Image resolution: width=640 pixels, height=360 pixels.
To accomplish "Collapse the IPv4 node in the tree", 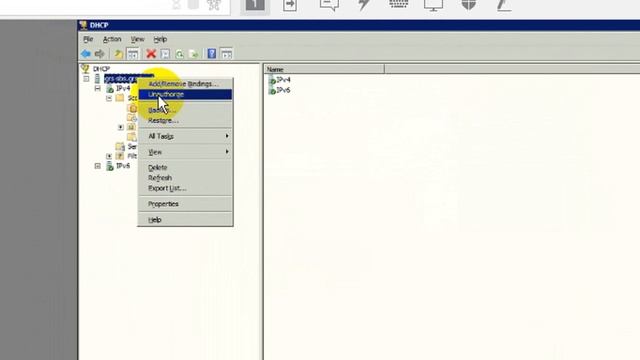I will [98, 88].
